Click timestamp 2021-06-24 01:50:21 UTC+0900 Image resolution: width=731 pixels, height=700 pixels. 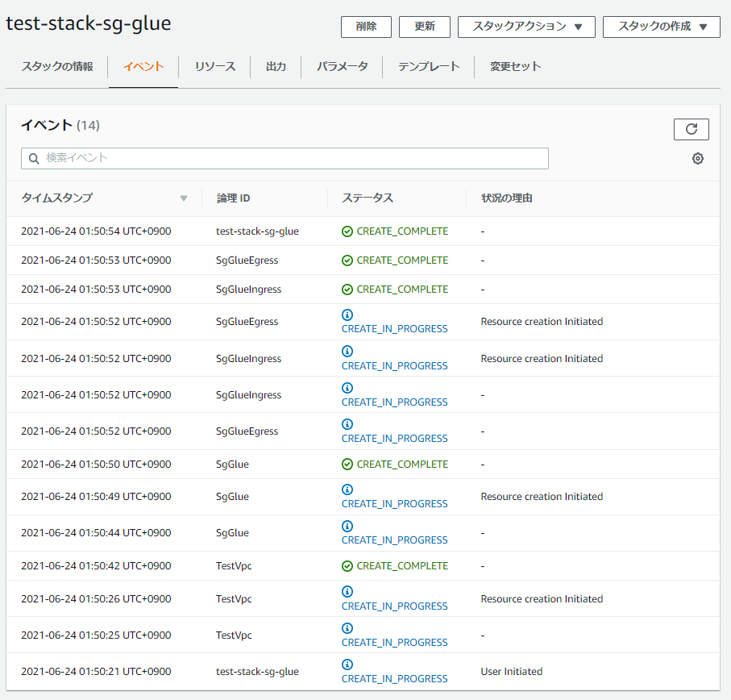click(96, 672)
